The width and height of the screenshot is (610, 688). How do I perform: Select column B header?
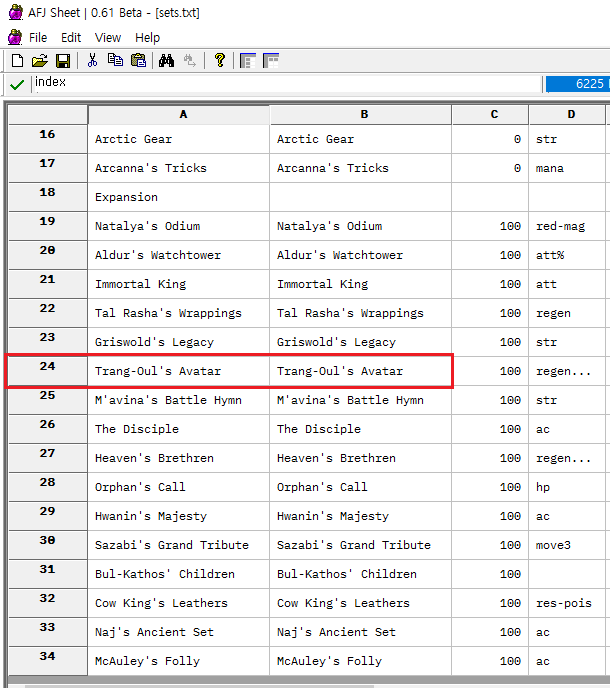pyautogui.click(x=360, y=115)
